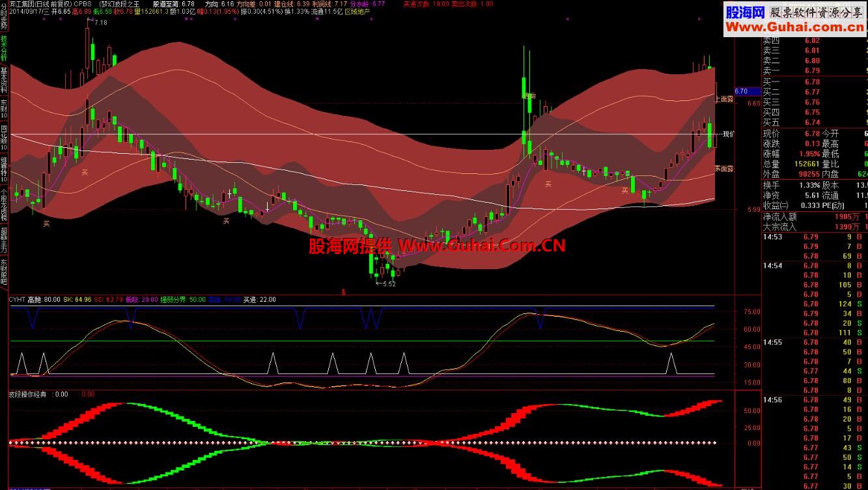The width and height of the screenshot is (868, 490).
Task: Click the 14:56 tick timestamp
Action: 773,399
